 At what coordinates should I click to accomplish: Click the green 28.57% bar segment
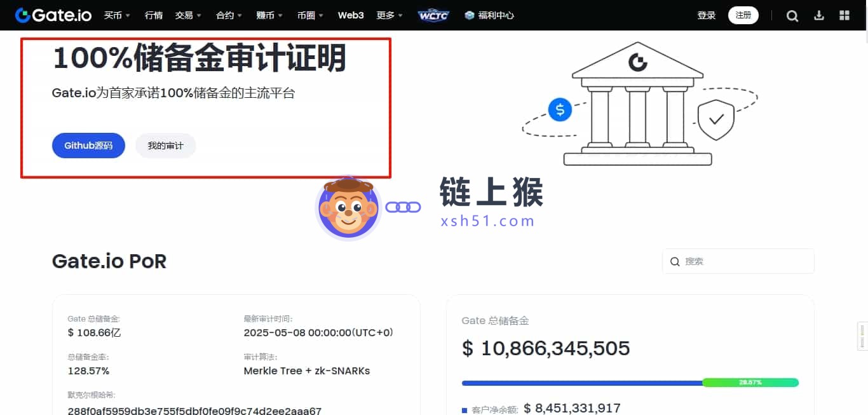click(x=750, y=383)
